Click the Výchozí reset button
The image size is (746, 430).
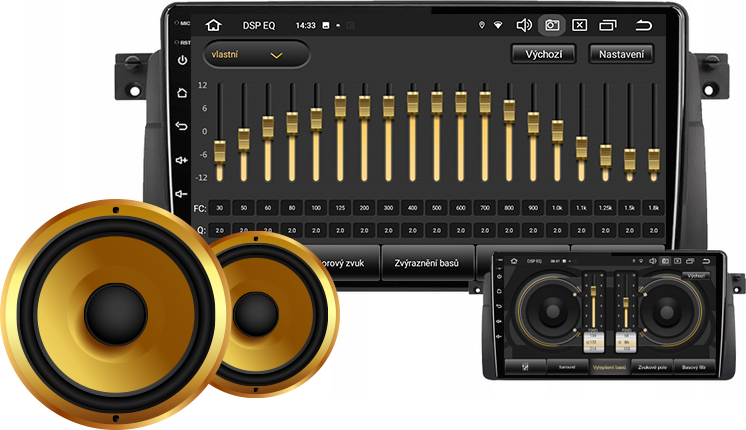click(543, 54)
